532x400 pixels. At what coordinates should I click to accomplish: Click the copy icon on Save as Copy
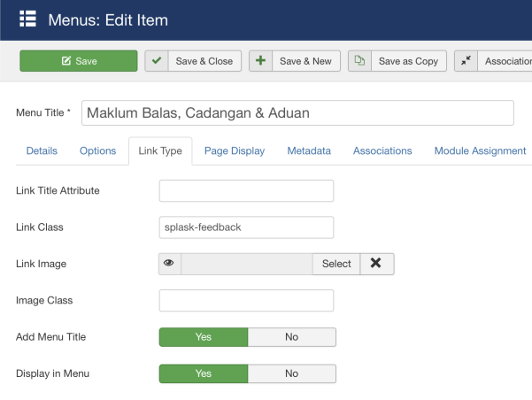click(359, 61)
